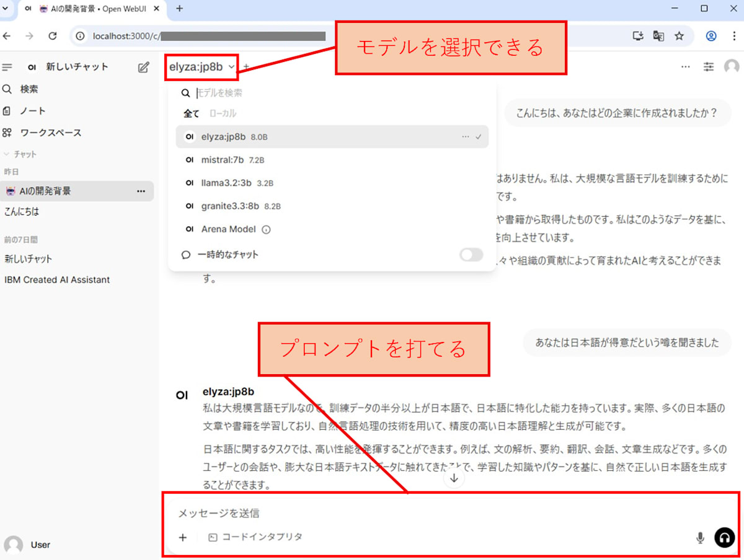Click the microphone voice input icon
Viewport: 744px width, 560px height.
click(701, 538)
